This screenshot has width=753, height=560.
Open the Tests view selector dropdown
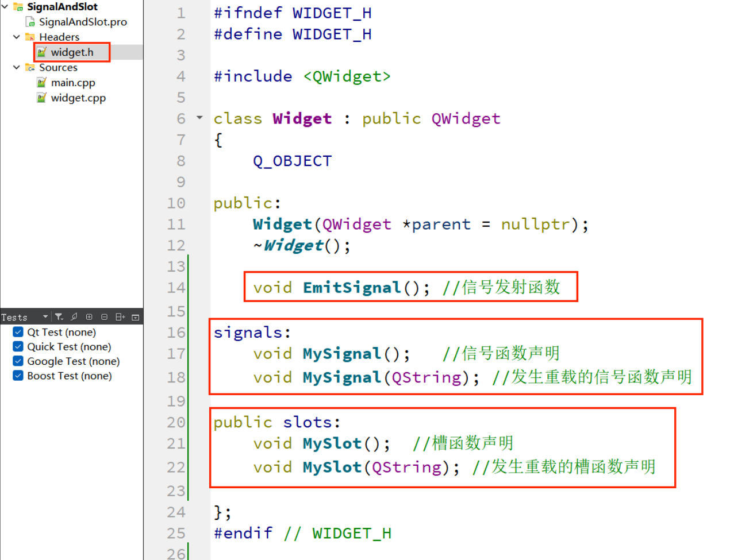pyautogui.click(x=45, y=317)
